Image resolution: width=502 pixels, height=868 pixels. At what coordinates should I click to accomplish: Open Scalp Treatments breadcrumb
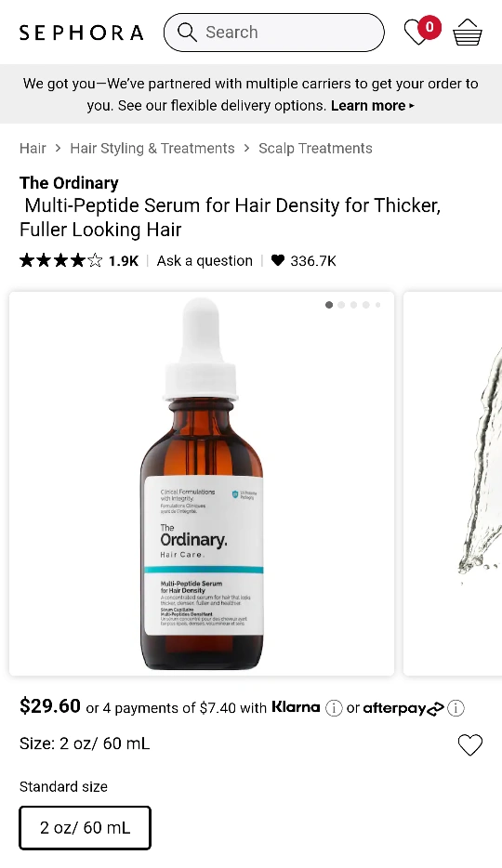click(x=315, y=149)
